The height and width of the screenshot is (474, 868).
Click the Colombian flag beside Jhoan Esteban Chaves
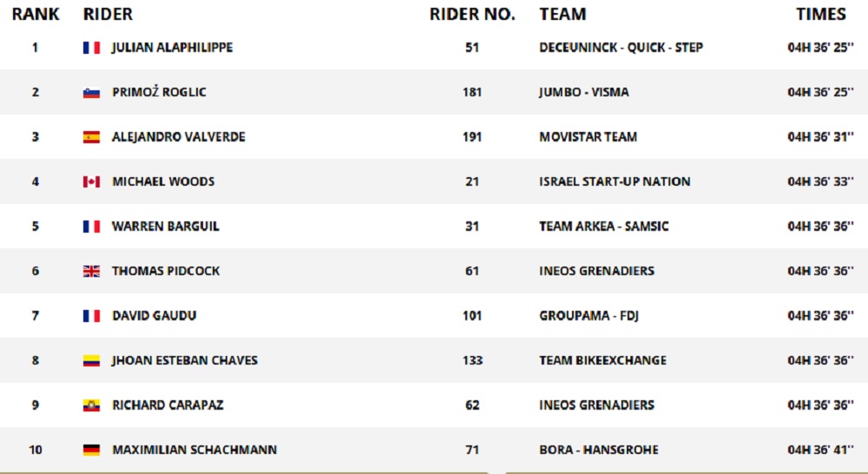[x=91, y=361]
